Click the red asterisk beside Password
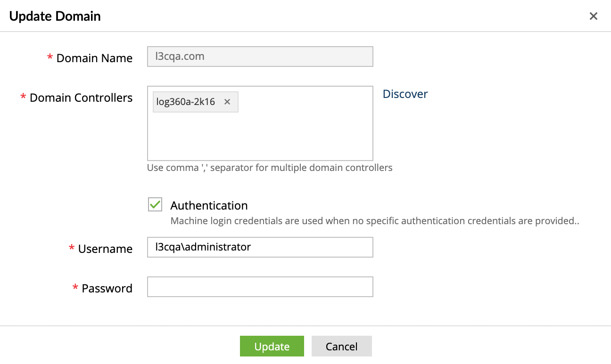 coord(75,287)
